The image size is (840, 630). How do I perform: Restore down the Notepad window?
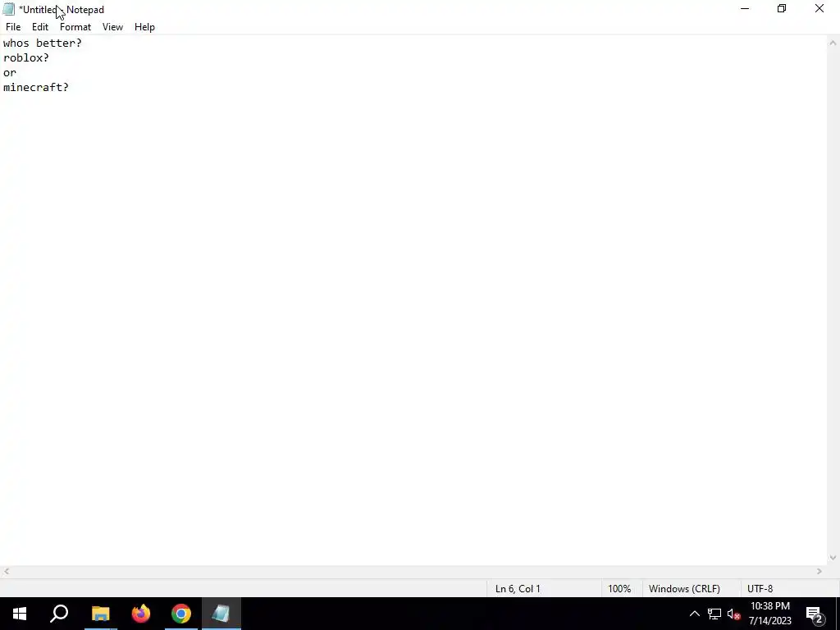[x=782, y=9]
